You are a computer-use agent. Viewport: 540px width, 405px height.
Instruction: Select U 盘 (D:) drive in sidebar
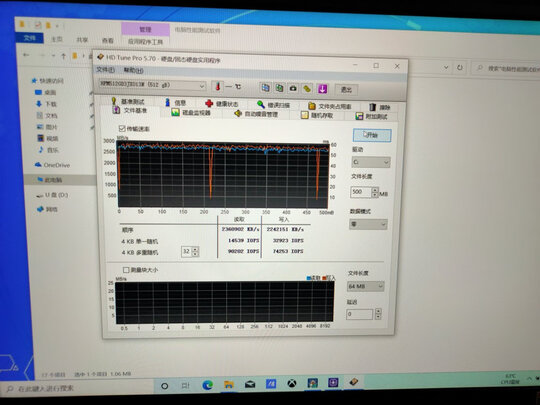click(x=52, y=195)
